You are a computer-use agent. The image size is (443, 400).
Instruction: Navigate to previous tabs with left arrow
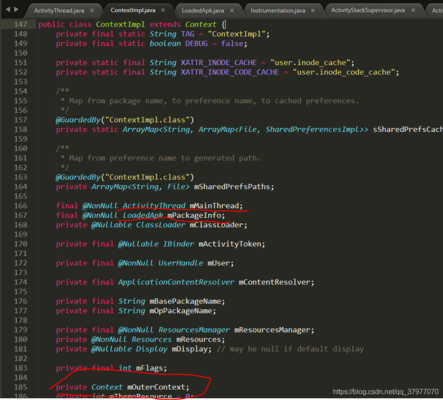tap(8, 9)
